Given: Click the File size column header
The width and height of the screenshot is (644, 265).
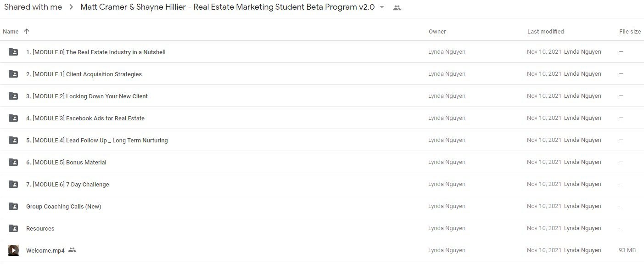Looking at the screenshot, I should (x=630, y=31).
